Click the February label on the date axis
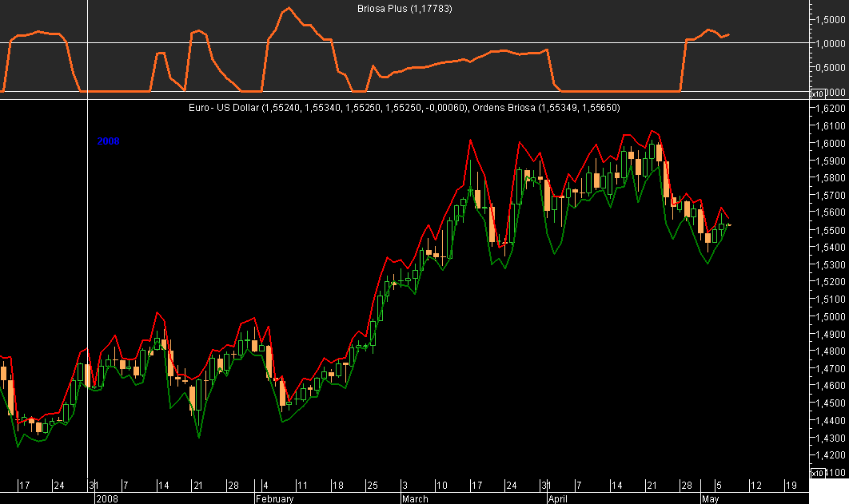This screenshot has height=504, width=849. pos(274,498)
